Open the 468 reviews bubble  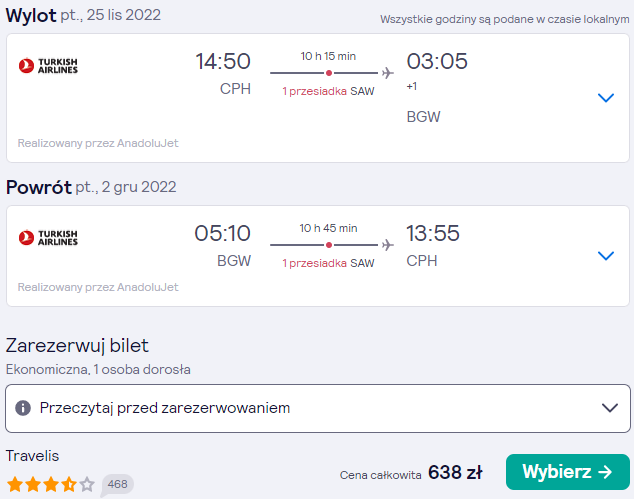click(x=117, y=484)
